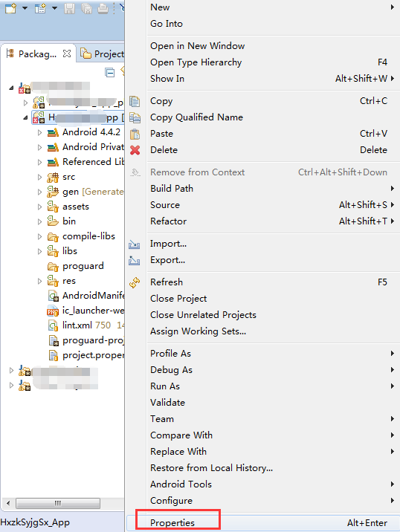Click the horizontal scrollbar thumb
The height and width of the screenshot is (532, 400).
click(x=58, y=503)
